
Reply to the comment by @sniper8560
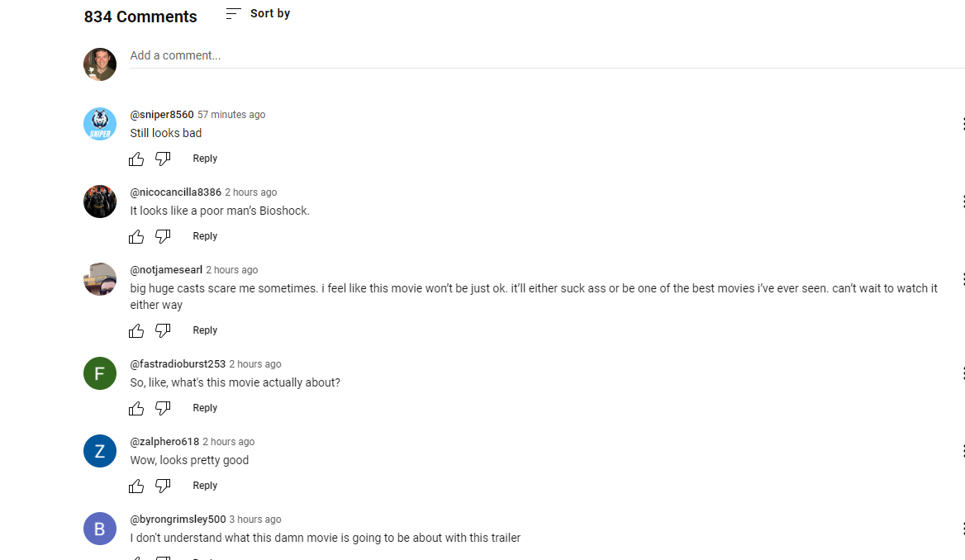point(205,158)
